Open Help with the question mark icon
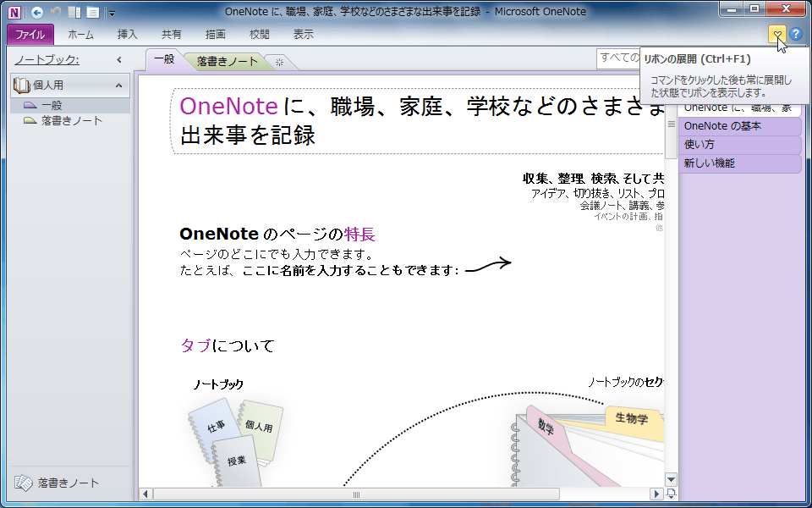 (796, 35)
